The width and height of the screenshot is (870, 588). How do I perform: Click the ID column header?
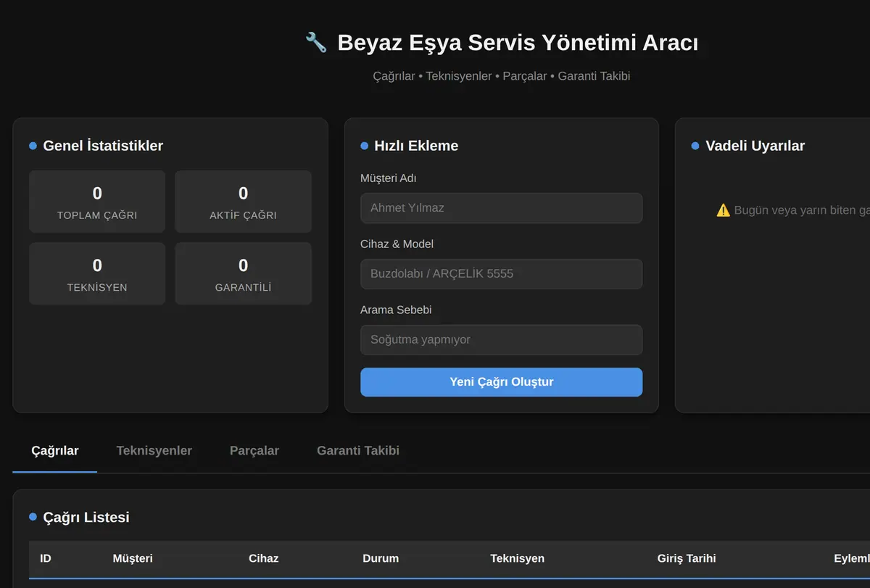(46, 558)
